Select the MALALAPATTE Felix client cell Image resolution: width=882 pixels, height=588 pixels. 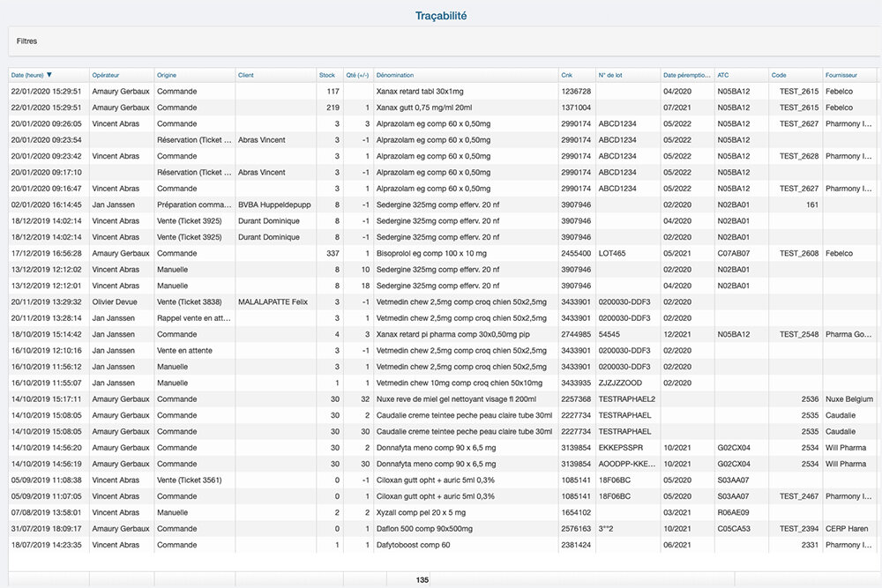coord(273,301)
